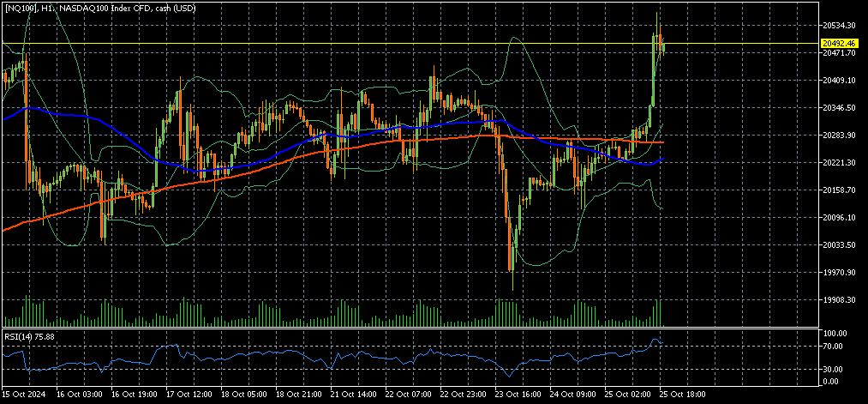This screenshot has width=868, height=404.
Task: Click the 17 Oct 12:00 time label
Action: point(189,395)
